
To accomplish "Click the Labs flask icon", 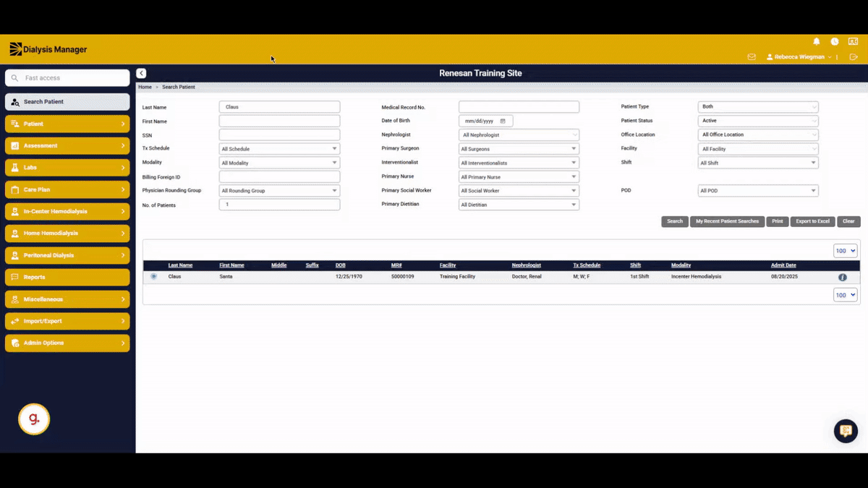I will (15, 168).
